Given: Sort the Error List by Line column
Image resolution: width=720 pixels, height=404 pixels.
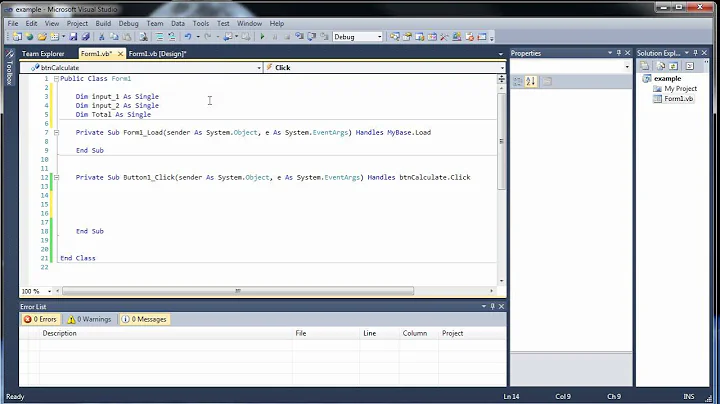Looking at the screenshot, I should (379, 333).
